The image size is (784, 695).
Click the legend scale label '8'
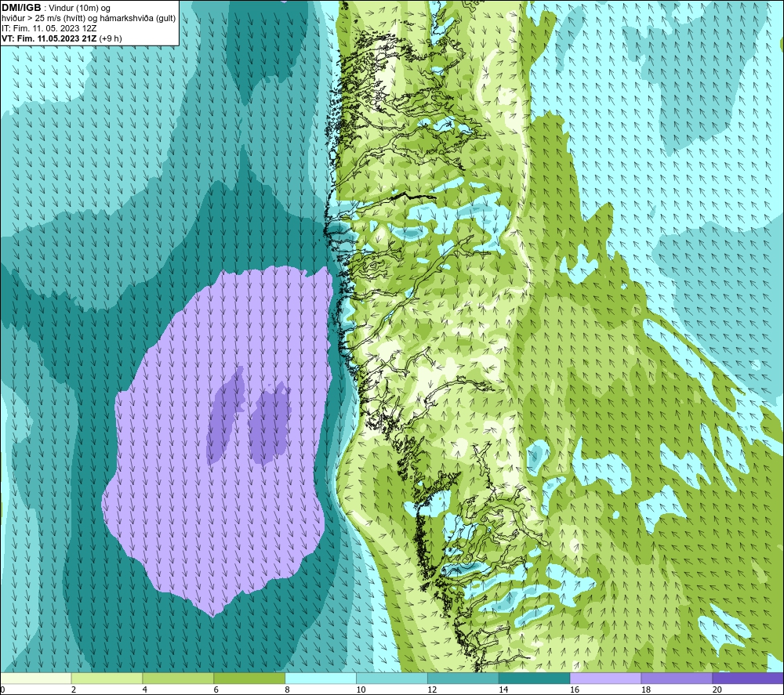(x=287, y=690)
